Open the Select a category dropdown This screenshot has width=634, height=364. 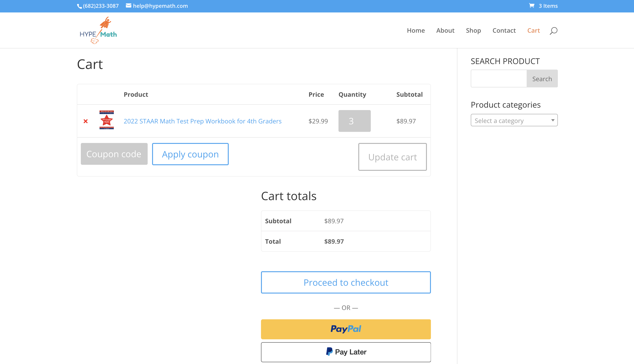click(514, 121)
